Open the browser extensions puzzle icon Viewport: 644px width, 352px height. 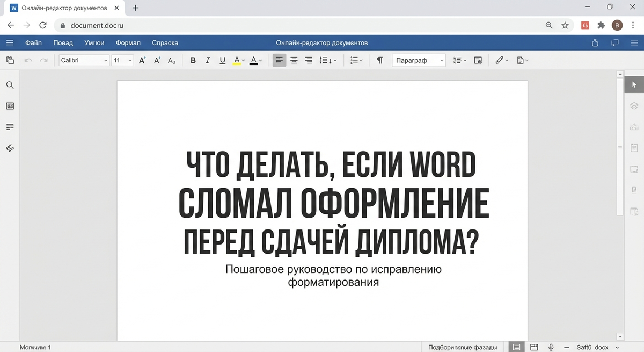(x=601, y=25)
